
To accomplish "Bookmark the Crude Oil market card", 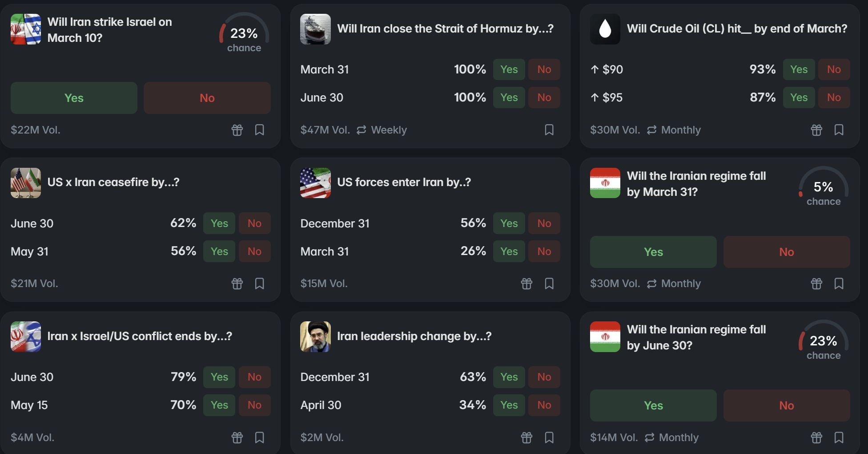I will (x=839, y=130).
